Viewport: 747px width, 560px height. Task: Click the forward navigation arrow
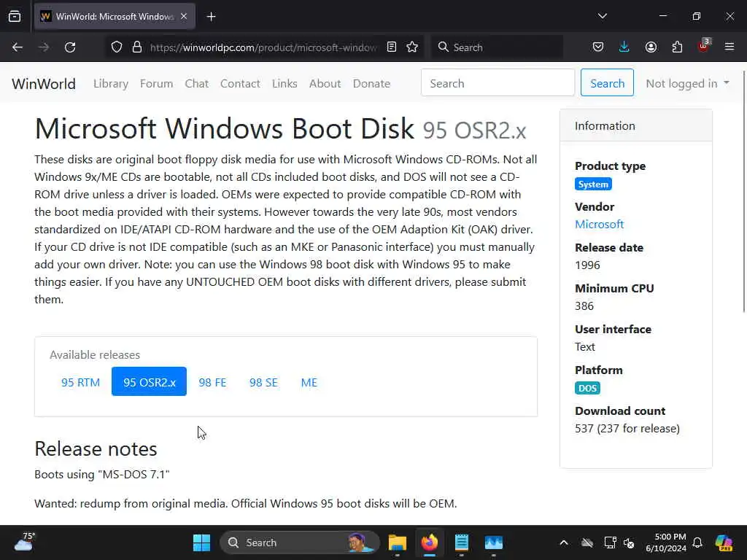(x=44, y=47)
